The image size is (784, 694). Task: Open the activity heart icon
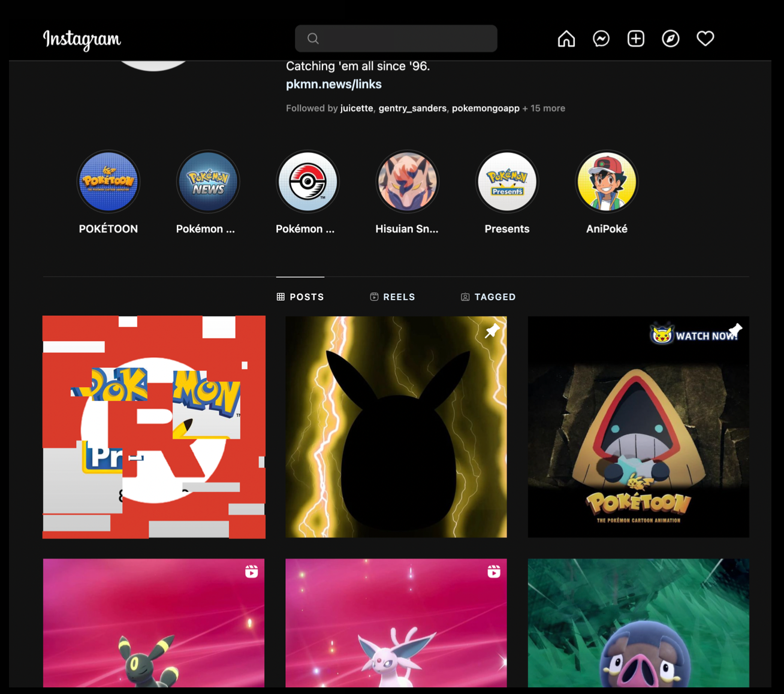click(x=705, y=38)
